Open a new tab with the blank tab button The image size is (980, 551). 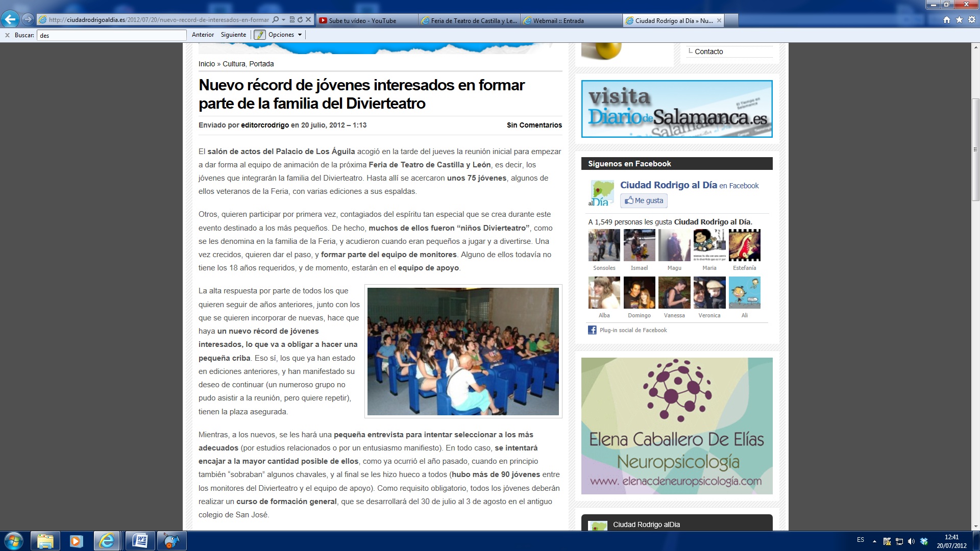[731, 20]
